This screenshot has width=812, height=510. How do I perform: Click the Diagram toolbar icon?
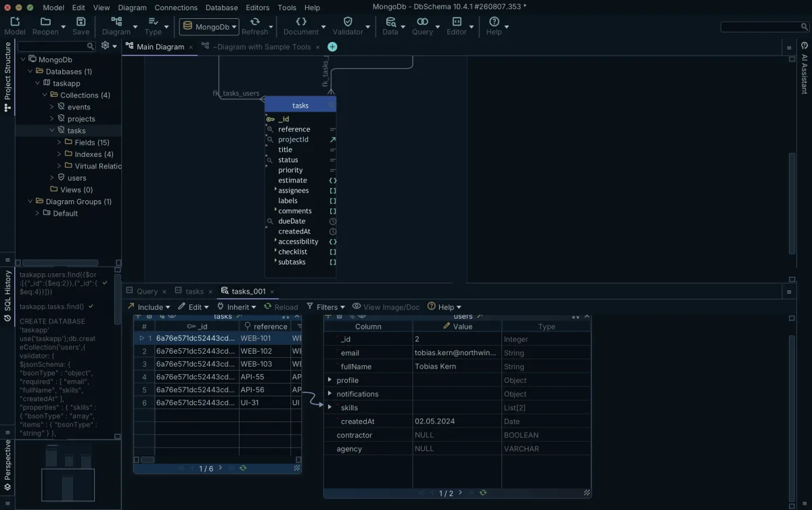(116, 22)
